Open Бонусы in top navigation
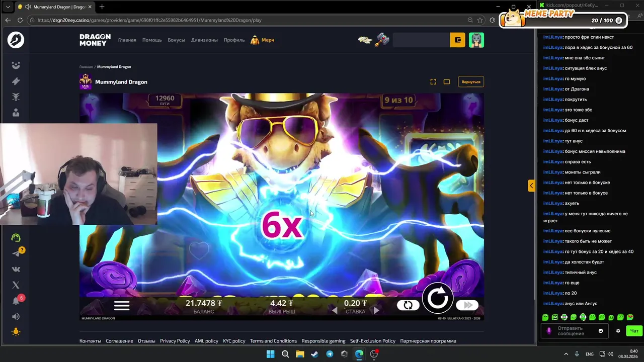Image resolution: width=644 pixels, height=362 pixels. point(177,40)
